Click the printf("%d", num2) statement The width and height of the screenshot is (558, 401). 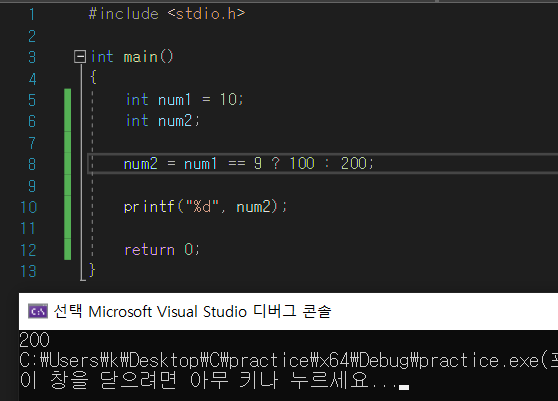click(x=205, y=206)
